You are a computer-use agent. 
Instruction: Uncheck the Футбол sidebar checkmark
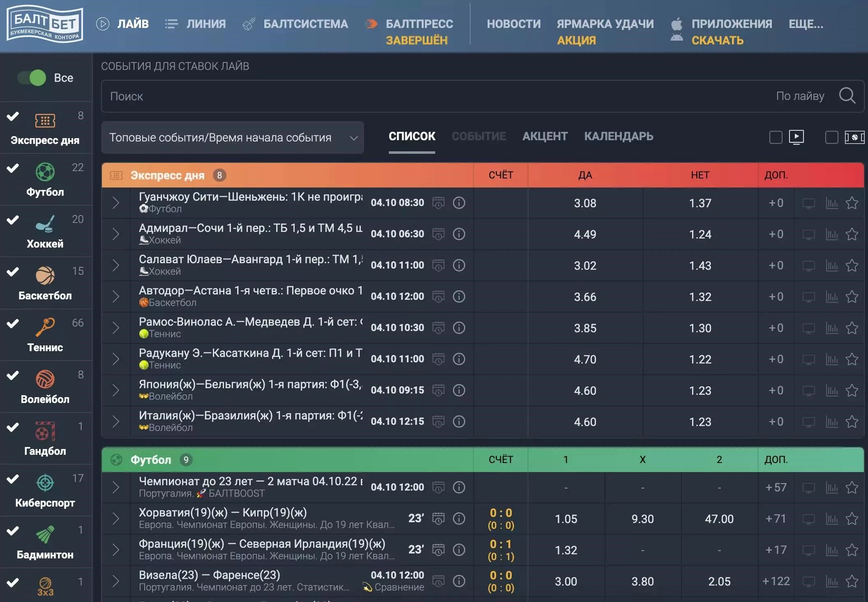point(13,168)
